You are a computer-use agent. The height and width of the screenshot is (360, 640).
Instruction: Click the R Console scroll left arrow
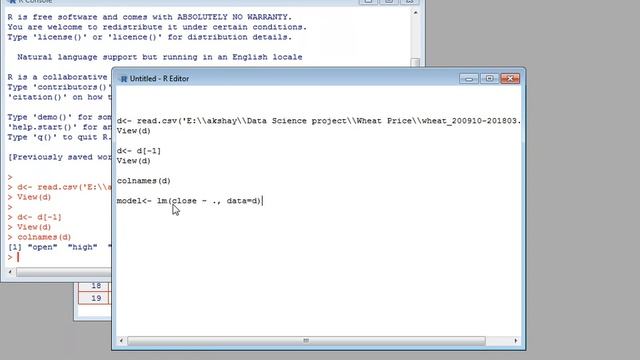click(10, 272)
